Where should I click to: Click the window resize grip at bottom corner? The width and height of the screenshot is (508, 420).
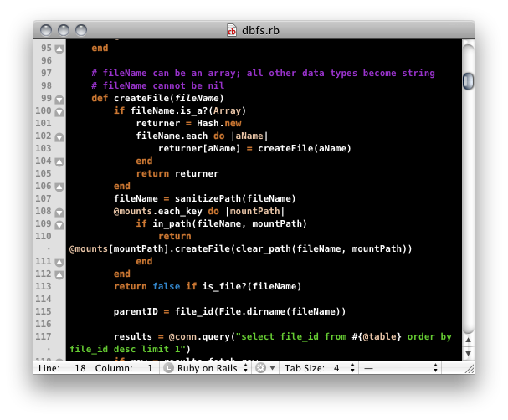[x=468, y=367]
